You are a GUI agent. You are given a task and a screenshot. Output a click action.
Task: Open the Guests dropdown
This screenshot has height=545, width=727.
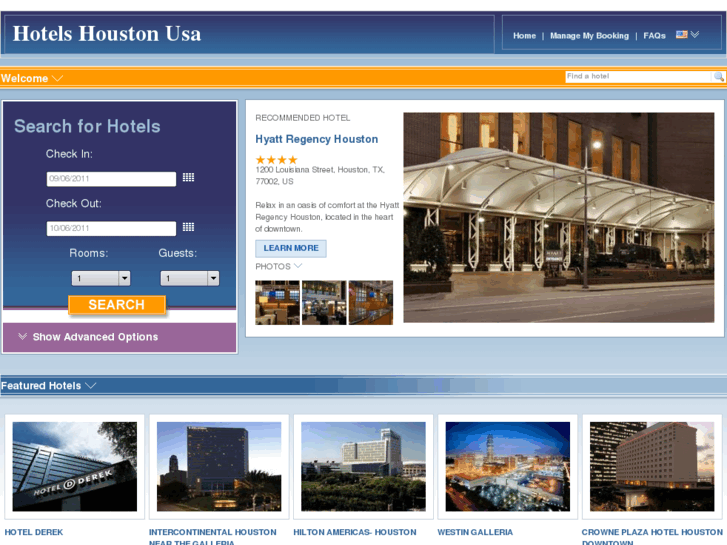(190, 278)
